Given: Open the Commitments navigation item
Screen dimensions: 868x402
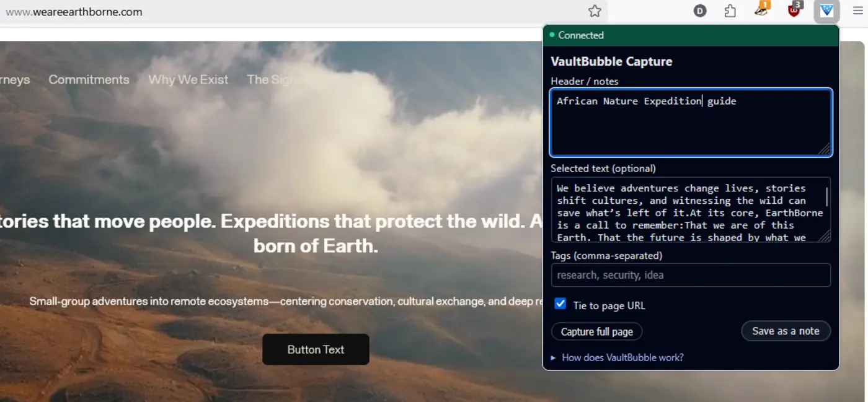Looking at the screenshot, I should pyautogui.click(x=89, y=80).
